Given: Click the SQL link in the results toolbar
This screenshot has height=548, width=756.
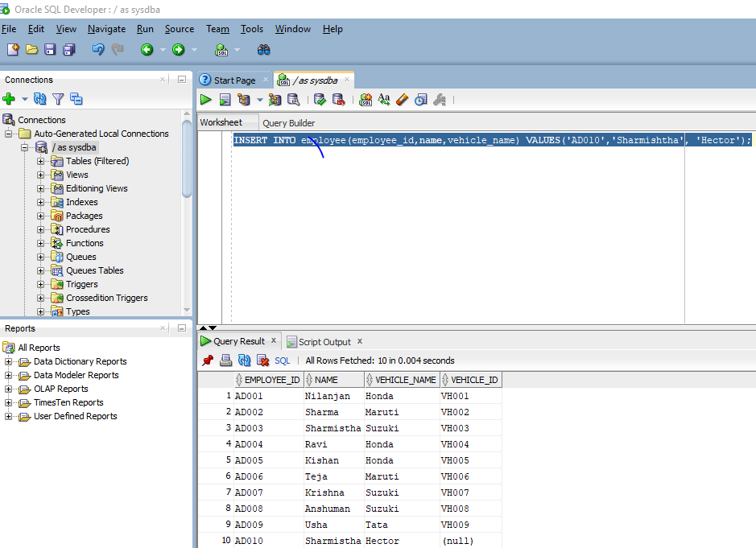Looking at the screenshot, I should pos(282,361).
